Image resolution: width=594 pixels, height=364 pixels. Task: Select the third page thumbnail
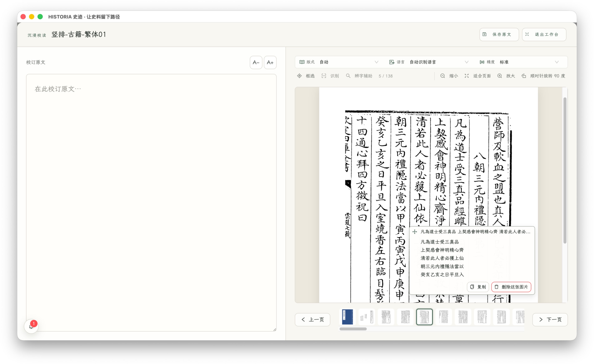[386, 317]
